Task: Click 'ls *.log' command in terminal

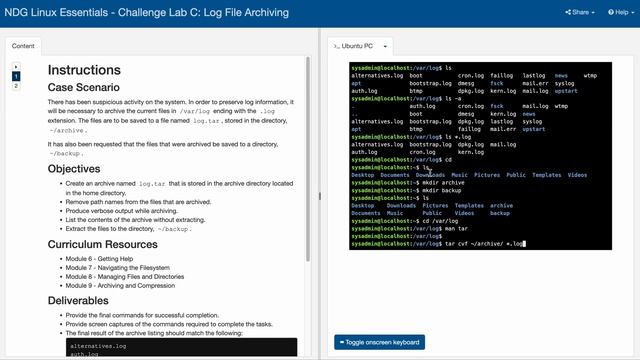Action: 458,137
